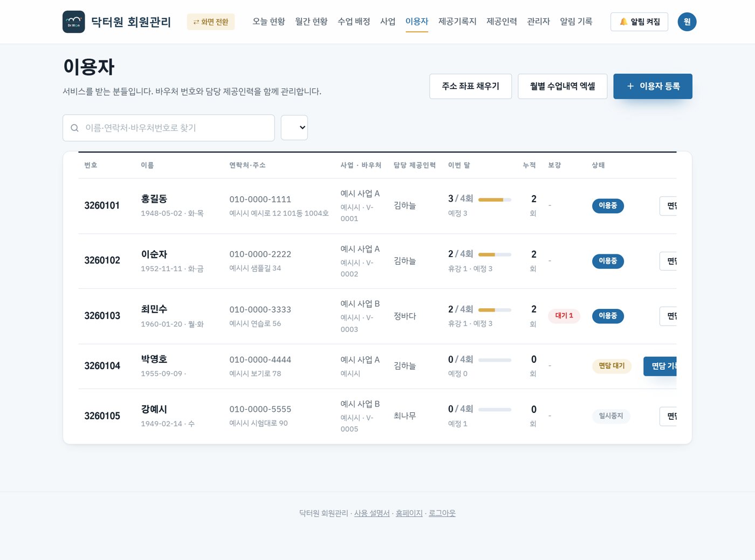Click the 닥터원 회원관리 title
755x560 pixels.
(x=131, y=22)
